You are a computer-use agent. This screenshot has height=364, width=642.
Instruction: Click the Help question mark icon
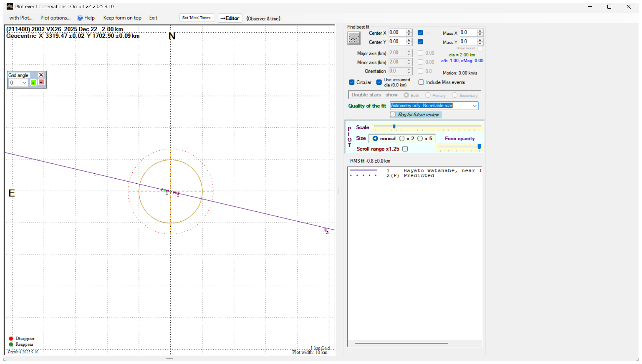tap(80, 18)
